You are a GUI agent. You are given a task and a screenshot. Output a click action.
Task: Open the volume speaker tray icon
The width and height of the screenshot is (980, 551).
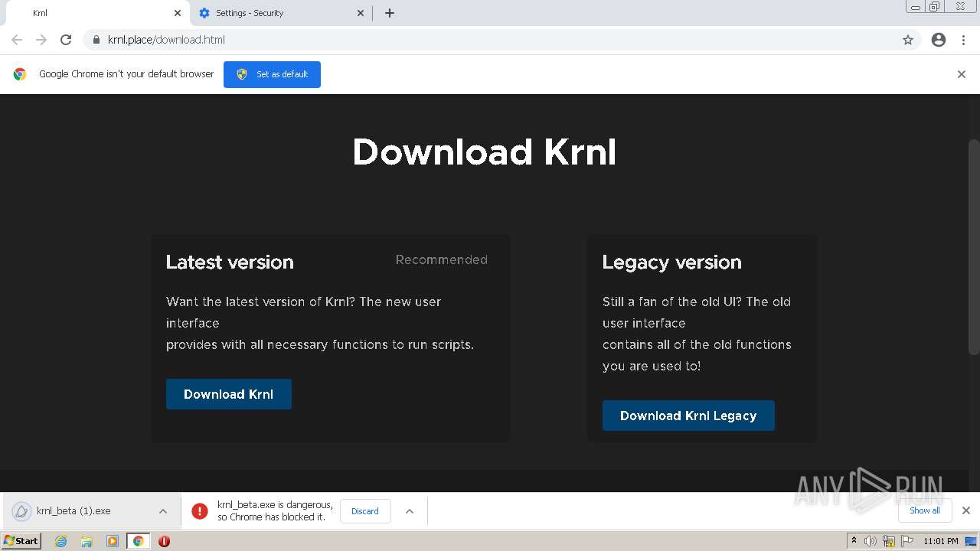(871, 541)
